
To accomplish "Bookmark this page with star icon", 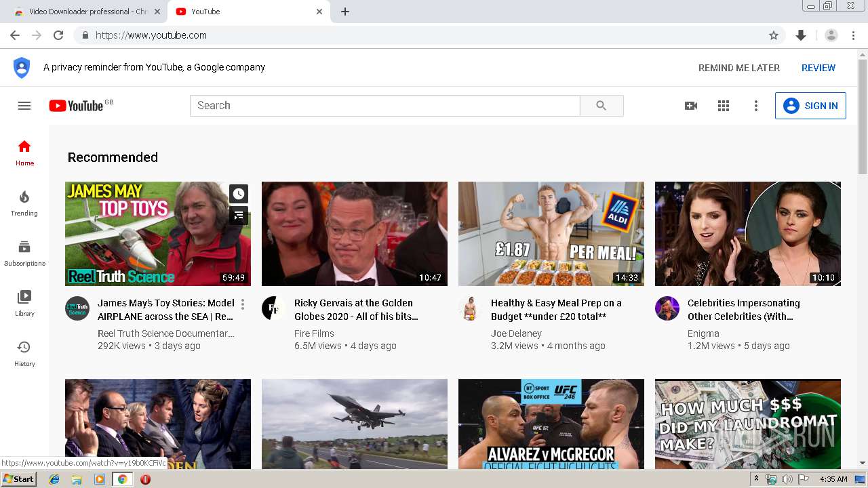I will point(774,35).
